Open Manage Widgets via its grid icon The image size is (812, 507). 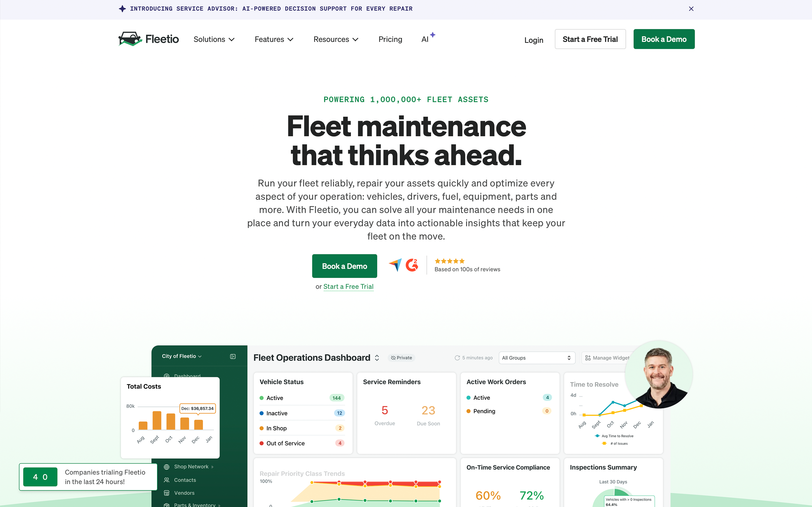tap(588, 358)
